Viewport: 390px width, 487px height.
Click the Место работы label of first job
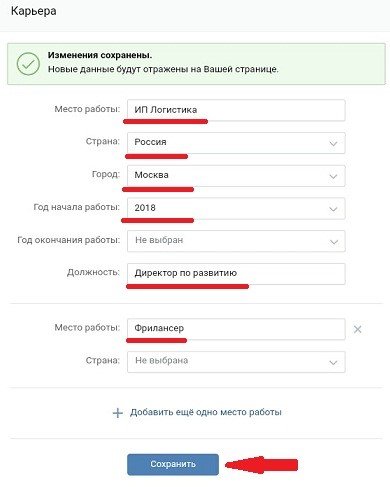[x=87, y=109]
